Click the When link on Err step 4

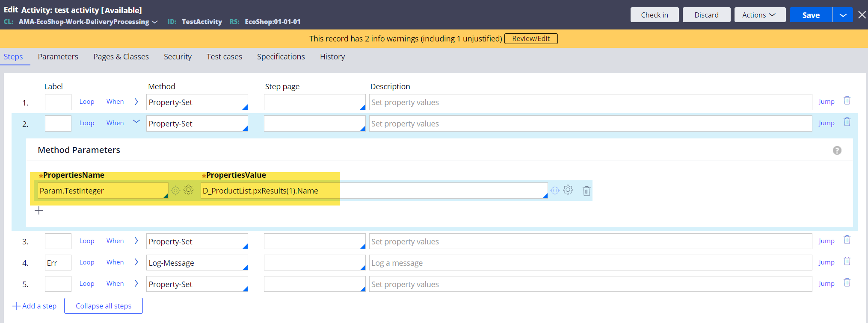tap(115, 262)
